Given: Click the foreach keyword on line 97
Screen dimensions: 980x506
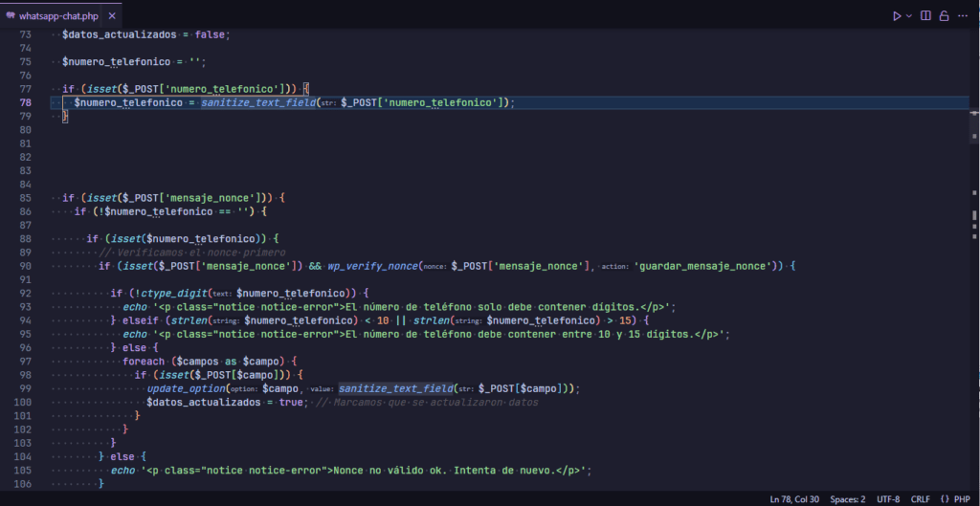Looking at the screenshot, I should [x=144, y=361].
